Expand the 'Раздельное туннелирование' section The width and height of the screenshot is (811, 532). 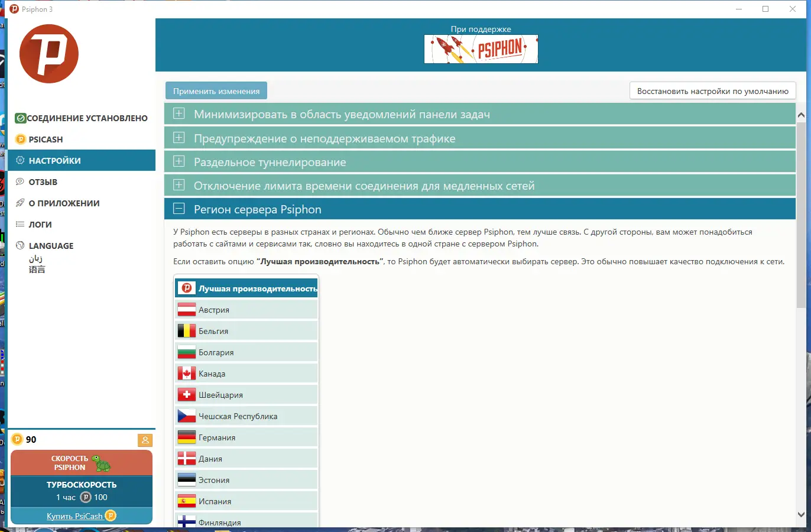[480, 162]
